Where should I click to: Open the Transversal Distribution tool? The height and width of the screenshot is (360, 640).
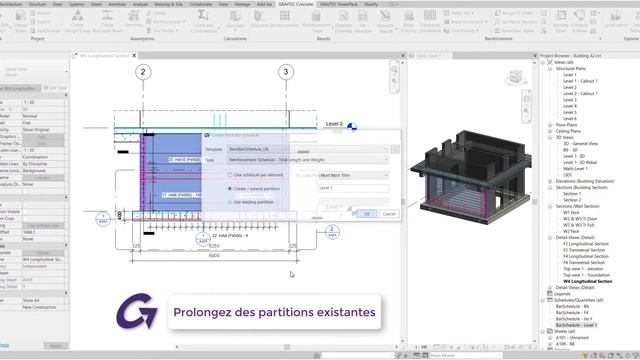point(430,21)
